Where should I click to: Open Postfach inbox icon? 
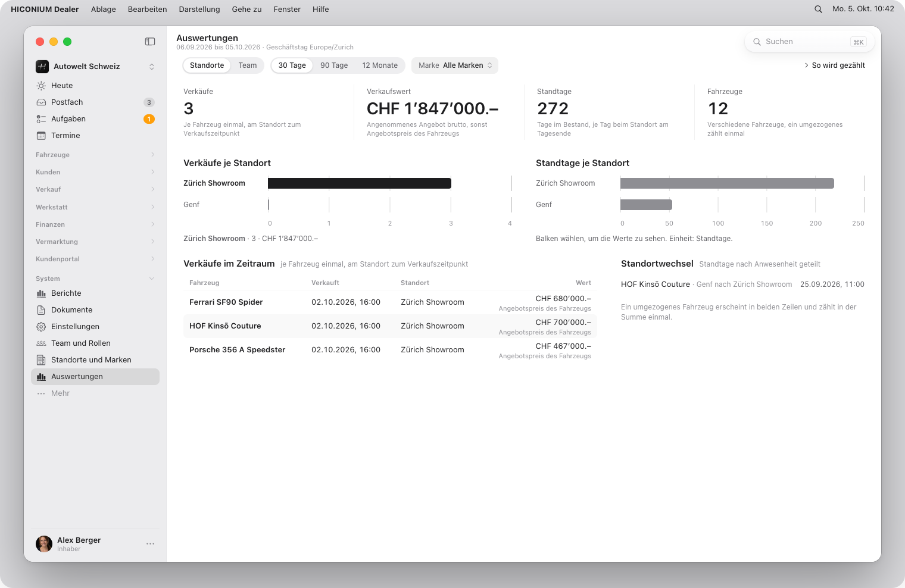click(x=41, y=102)
